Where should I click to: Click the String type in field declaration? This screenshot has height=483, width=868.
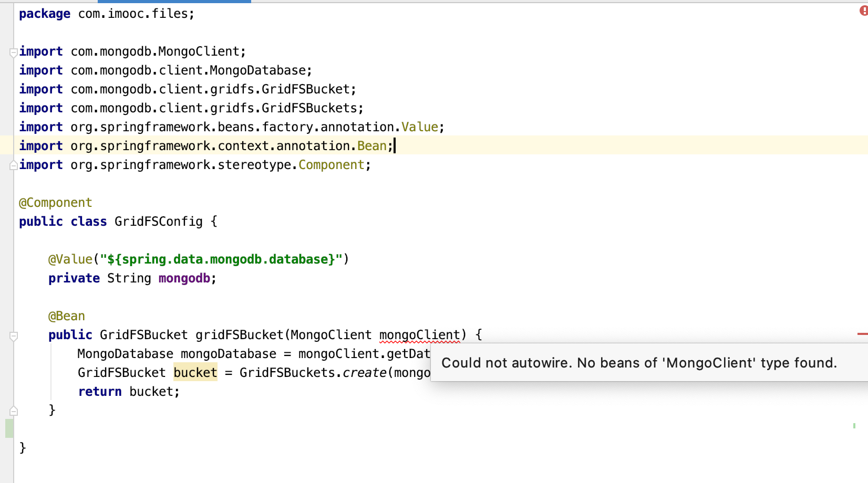point(129,278)
